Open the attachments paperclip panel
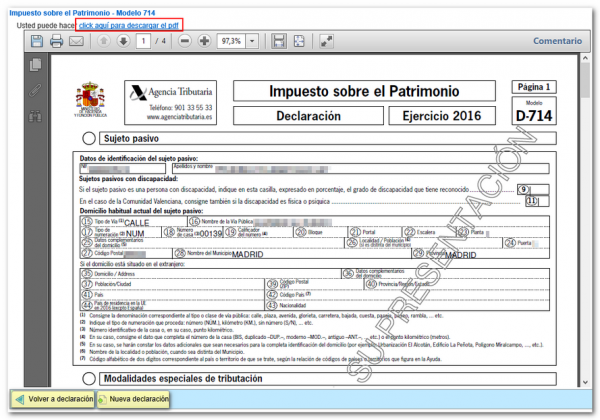The image size is (600, 420). point(35,91)
